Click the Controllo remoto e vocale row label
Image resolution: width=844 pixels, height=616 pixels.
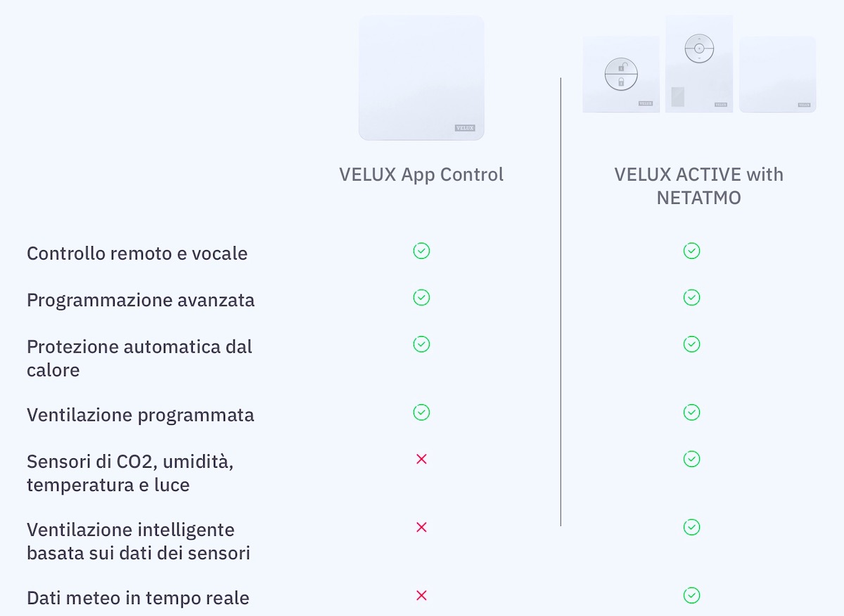[x=137, y=253]
